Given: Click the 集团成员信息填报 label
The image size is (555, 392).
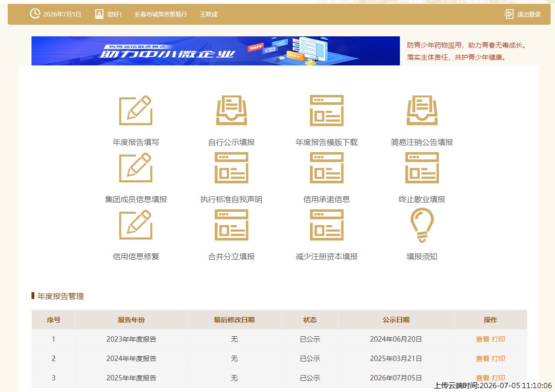Looking at the screenshot, I should pyautogui.click(x=136, y=200).
